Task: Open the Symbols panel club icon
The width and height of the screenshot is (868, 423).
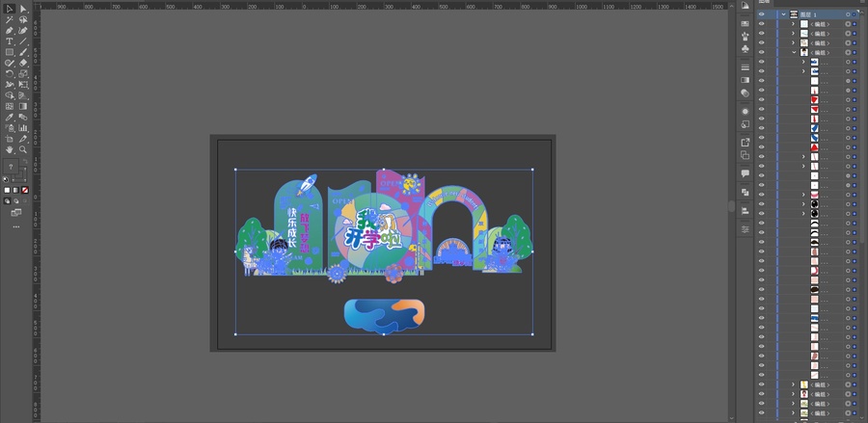Action: point(746,48)
